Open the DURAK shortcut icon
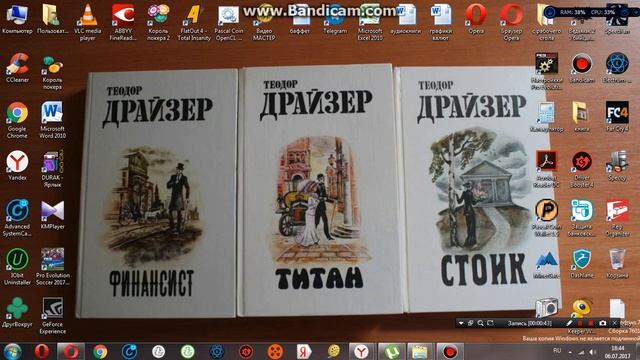640x360 pixels. pyautogui.click(x=52, y=169)
